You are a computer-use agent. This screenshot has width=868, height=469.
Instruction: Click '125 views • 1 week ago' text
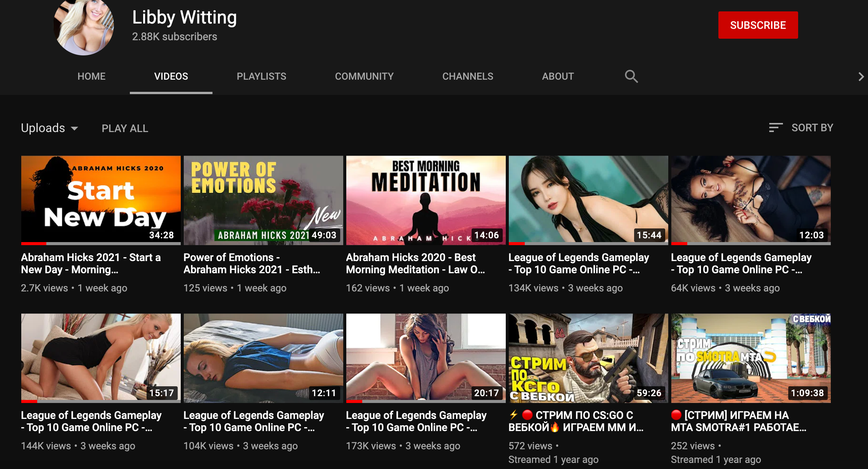click(x=235, y=288)
